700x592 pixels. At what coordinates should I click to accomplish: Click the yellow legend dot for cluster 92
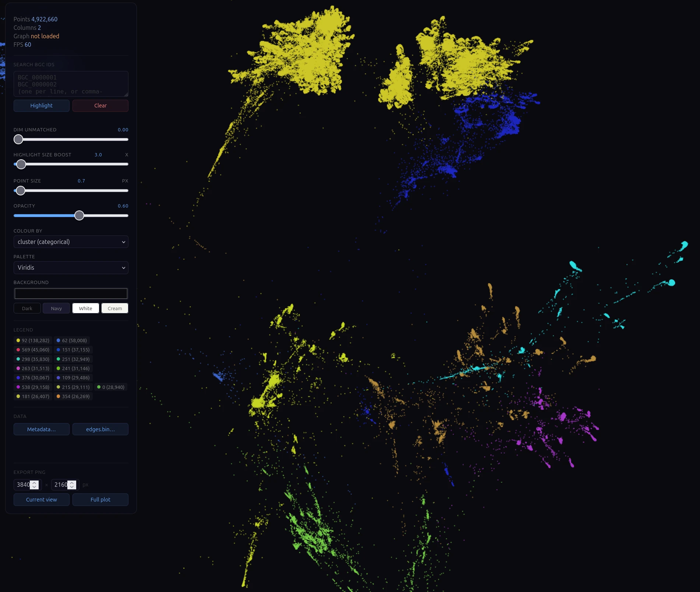pos(18,340)
